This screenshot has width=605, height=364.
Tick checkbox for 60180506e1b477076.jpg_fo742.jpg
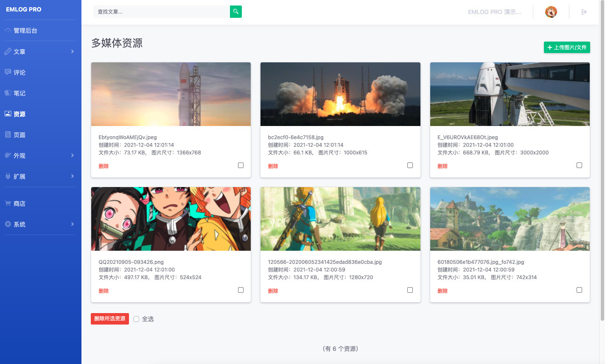pos(579,290)
